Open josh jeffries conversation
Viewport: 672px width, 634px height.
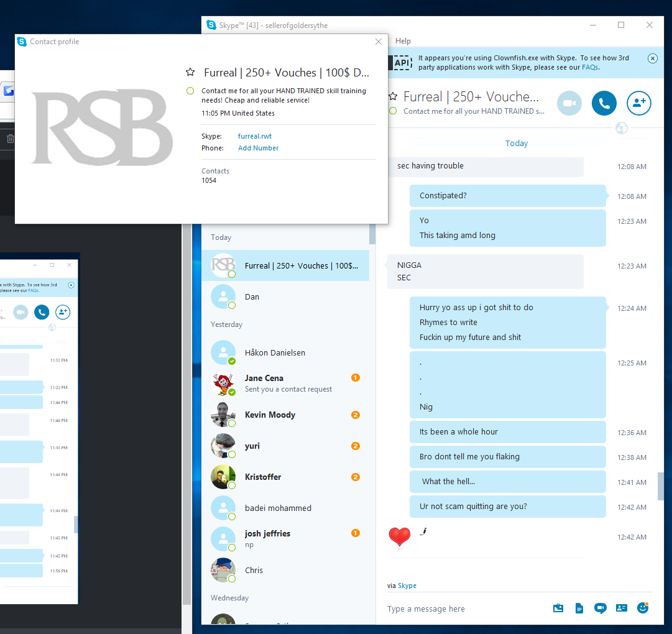[x=285, y=539]
